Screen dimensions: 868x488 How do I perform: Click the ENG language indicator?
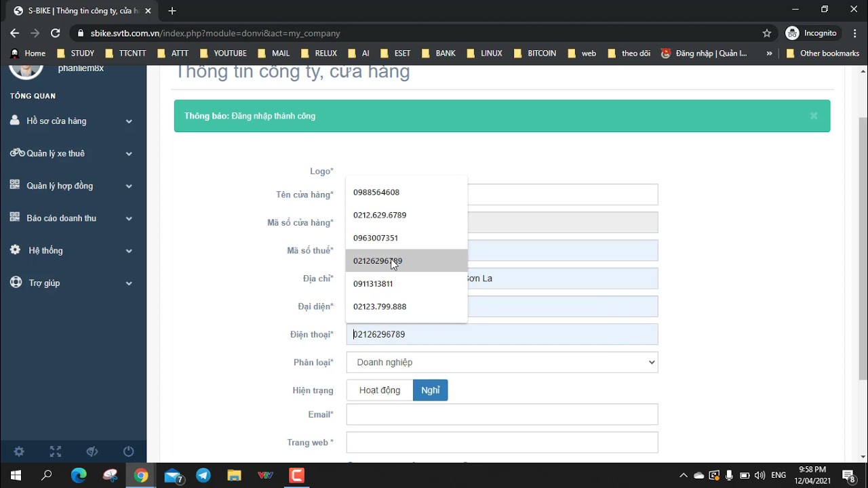pos(778,475)
